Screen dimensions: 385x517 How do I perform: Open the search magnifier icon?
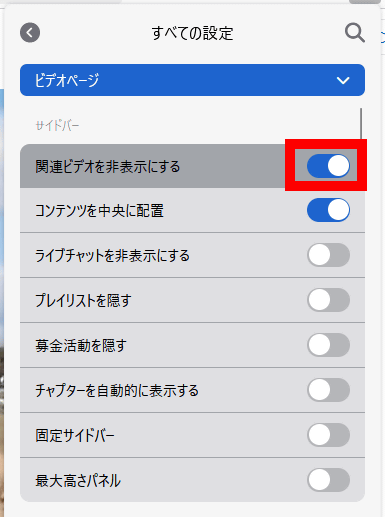click(x=355, y=33)
